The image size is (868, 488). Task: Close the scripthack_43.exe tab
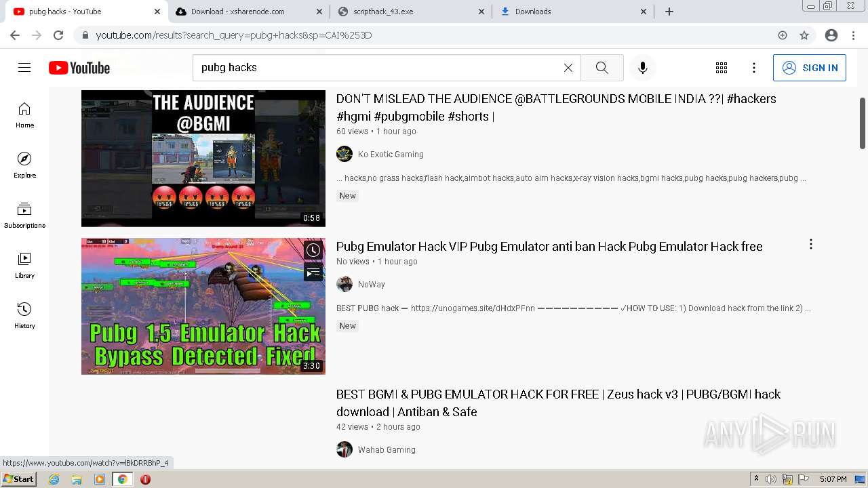click(481, 12)
